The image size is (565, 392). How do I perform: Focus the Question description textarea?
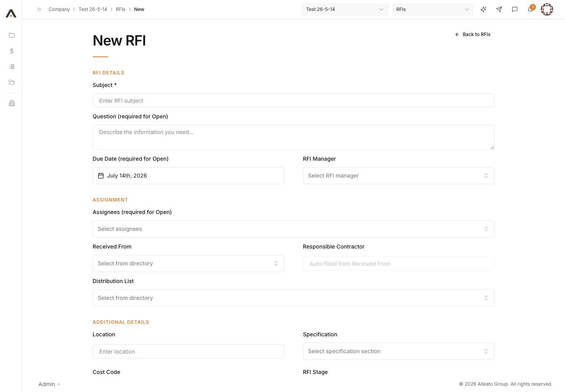coord(293,137)
